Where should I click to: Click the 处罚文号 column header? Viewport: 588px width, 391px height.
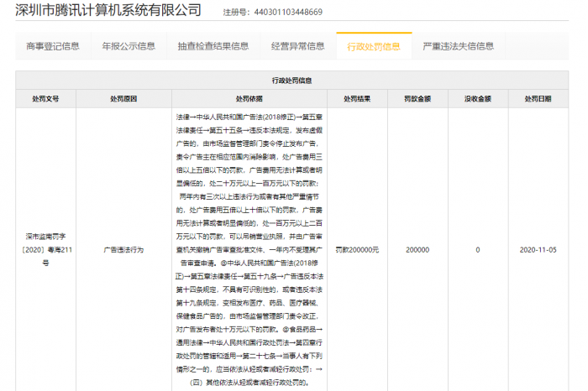pyautogui.click(x=45, y=98)
